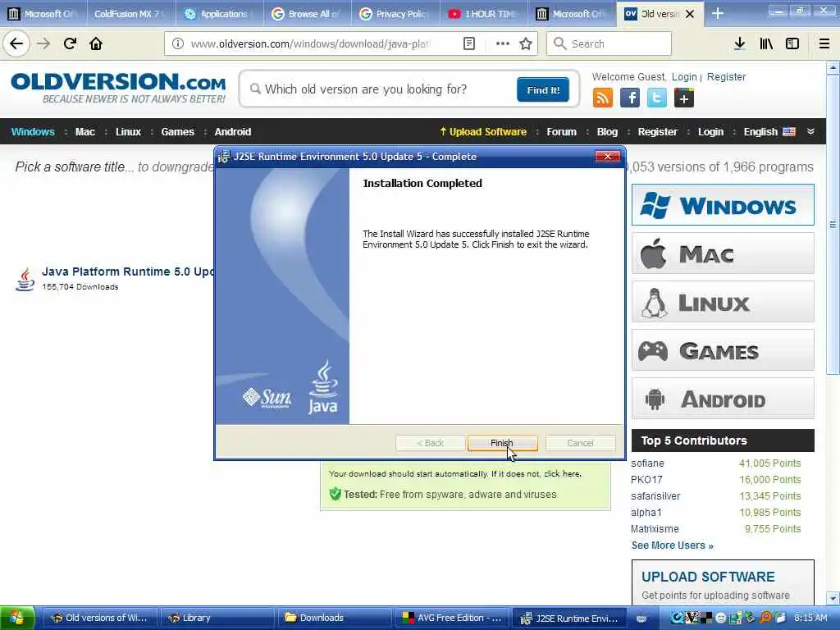
Task: Open a new browser tab
Action: (718, 13)
